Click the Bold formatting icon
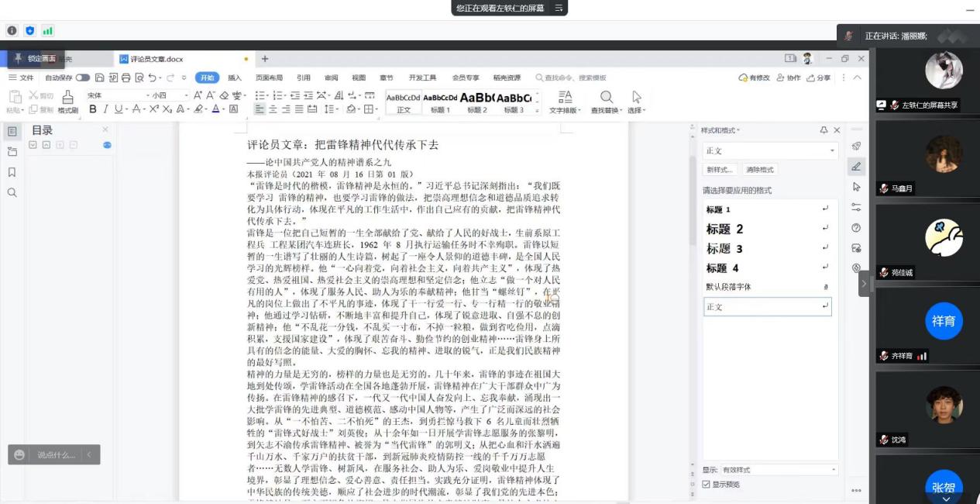Viewport: 980px width, 504px height. 93,109
